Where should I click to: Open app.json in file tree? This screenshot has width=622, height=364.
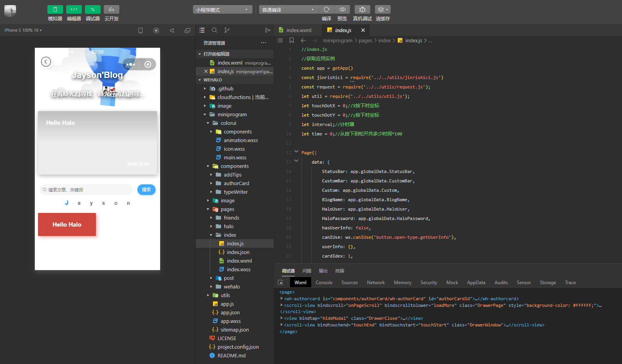click(230, 313)
